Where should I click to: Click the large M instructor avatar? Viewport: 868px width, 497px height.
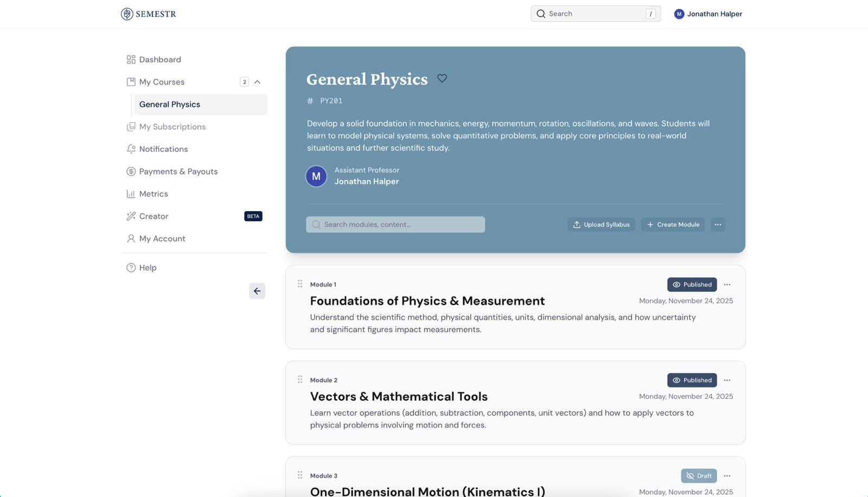coord(316,176)
